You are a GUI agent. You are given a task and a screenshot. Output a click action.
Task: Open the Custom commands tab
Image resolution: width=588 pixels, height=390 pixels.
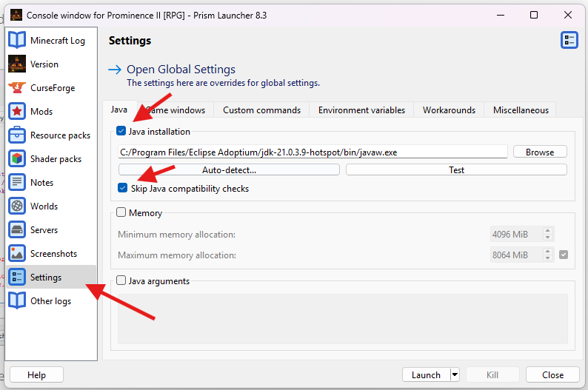[261, 110]
